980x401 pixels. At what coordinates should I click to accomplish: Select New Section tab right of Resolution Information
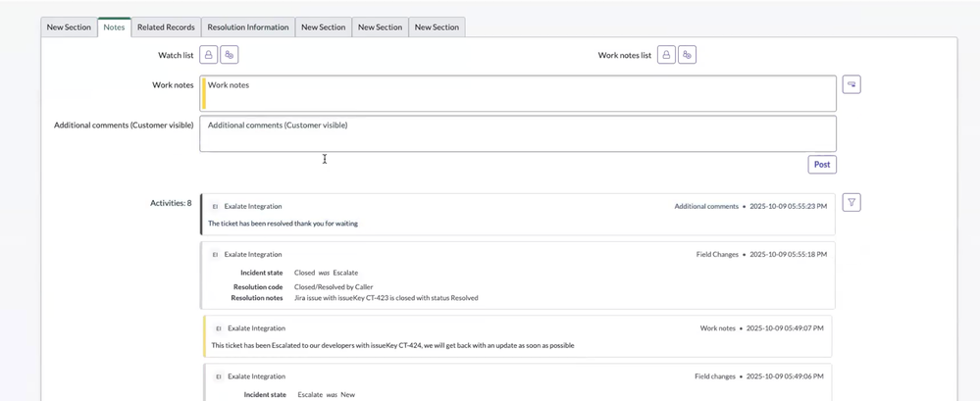click(323, 26)
